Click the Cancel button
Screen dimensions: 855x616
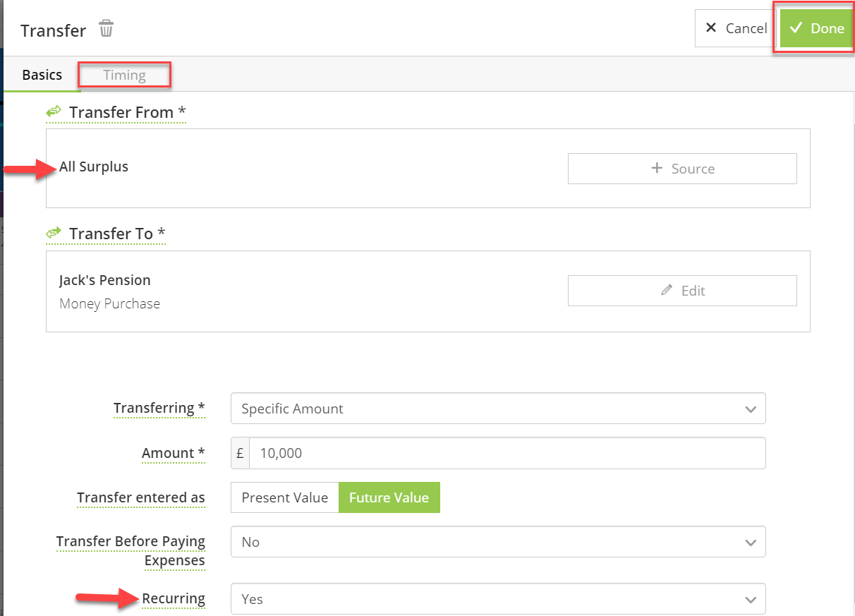click(736, 28)
